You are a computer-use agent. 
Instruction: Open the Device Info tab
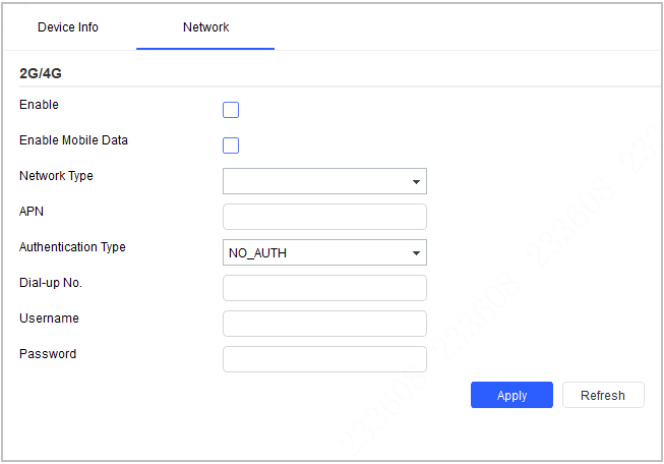click(68, 27)
